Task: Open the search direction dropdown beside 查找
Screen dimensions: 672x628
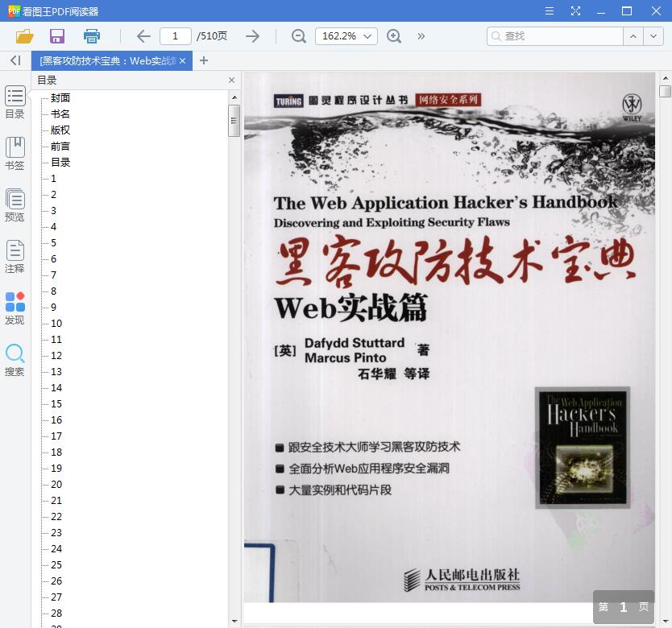Action: click(653, 36)
